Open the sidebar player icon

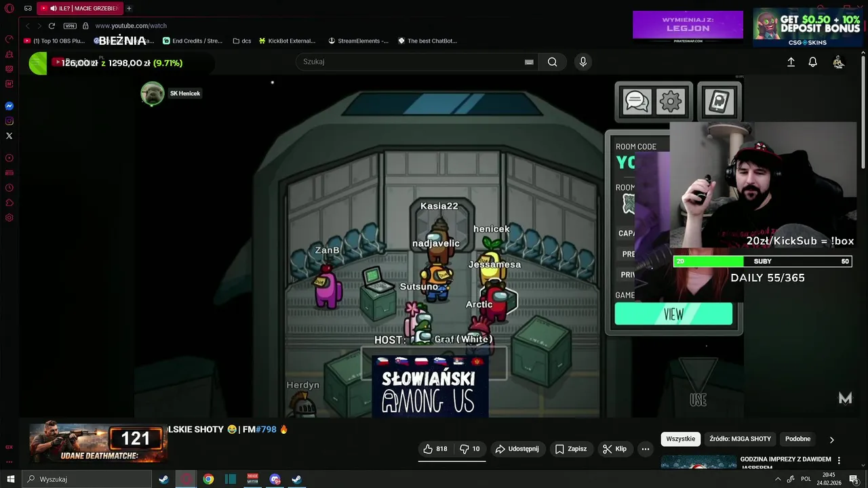[9, 158]
